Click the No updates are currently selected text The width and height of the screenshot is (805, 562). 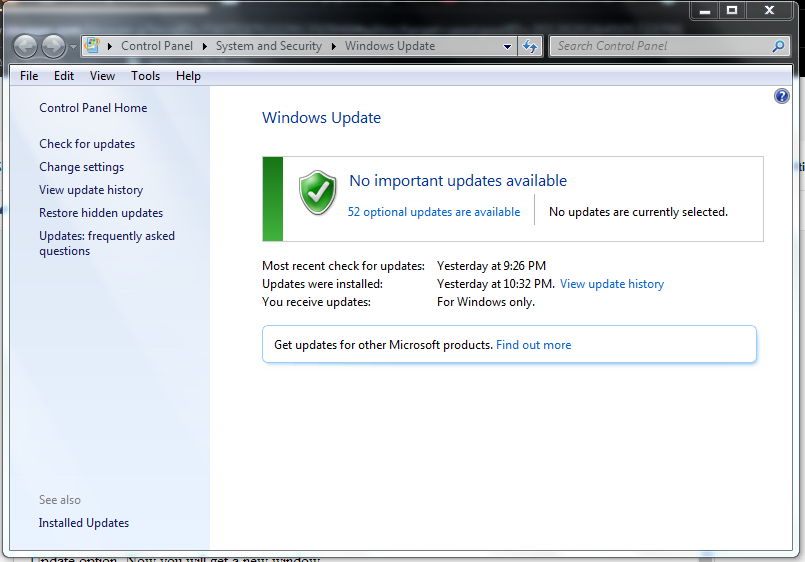point(638,212)
